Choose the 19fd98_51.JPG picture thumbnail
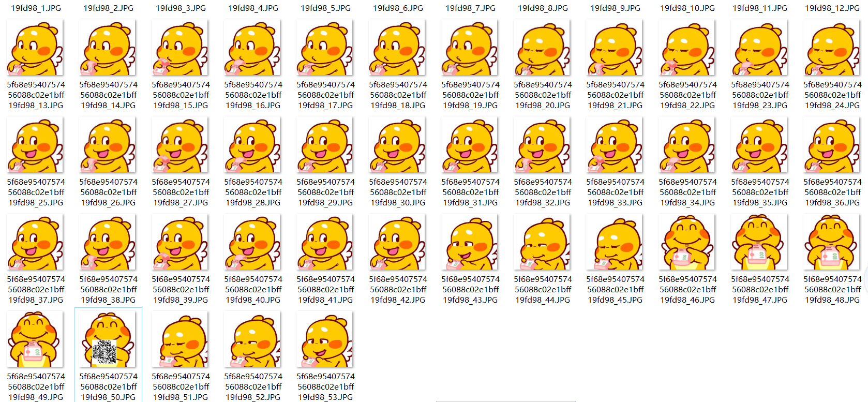This screenshot has height=402, width=868. tap(180, 339)
